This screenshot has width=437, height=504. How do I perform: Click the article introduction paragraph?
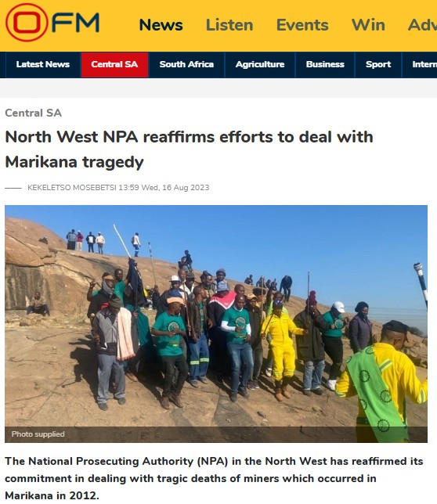point(214,478)
